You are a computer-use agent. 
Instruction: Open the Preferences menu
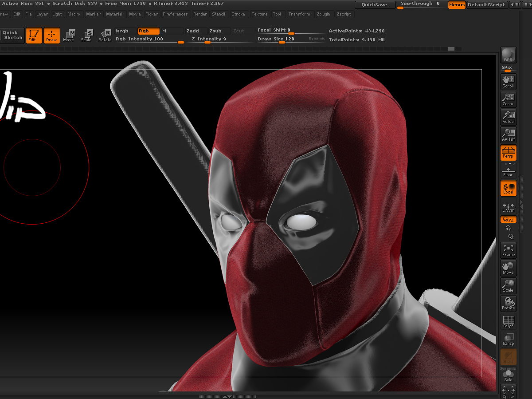click(175, 14)
